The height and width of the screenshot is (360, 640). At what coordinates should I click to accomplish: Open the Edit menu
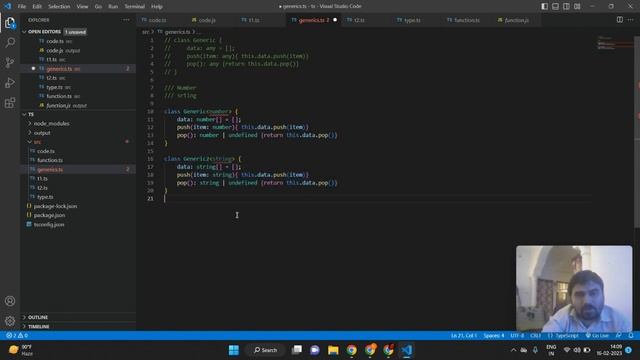37,7
